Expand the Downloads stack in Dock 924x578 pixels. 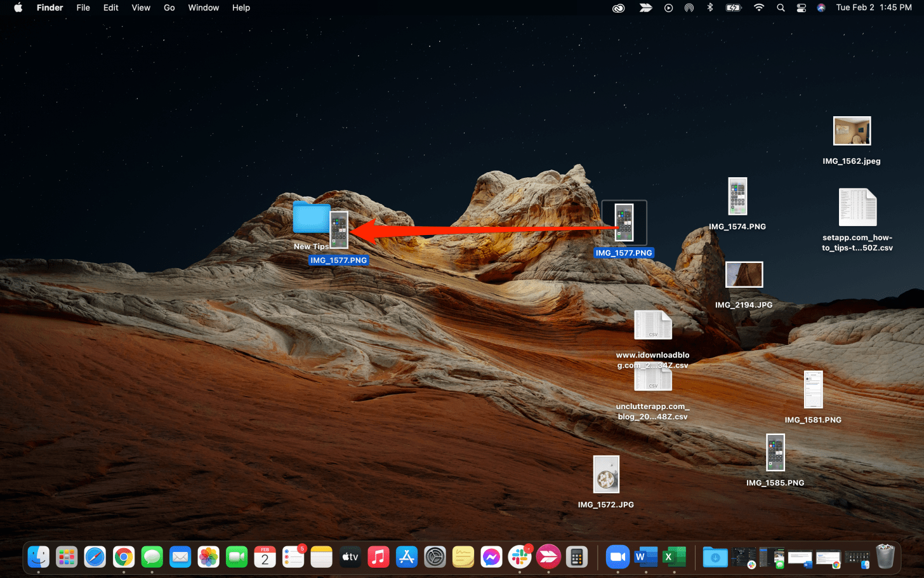(x=715, y=558)
